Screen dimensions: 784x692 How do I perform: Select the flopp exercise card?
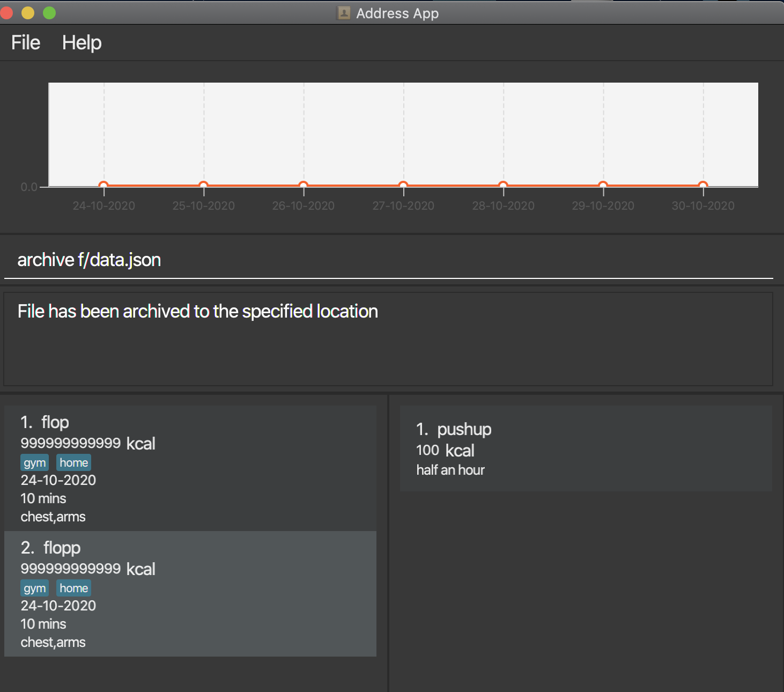pyautogui.click(x=190, y=594)
